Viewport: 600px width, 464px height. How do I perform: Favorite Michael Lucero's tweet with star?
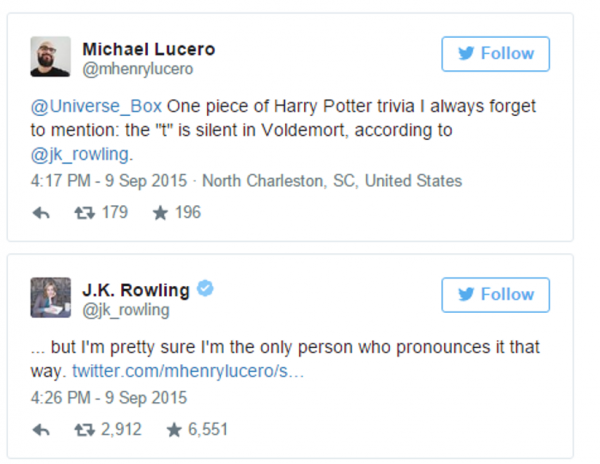pyautogui.click(x=160, y=213)
